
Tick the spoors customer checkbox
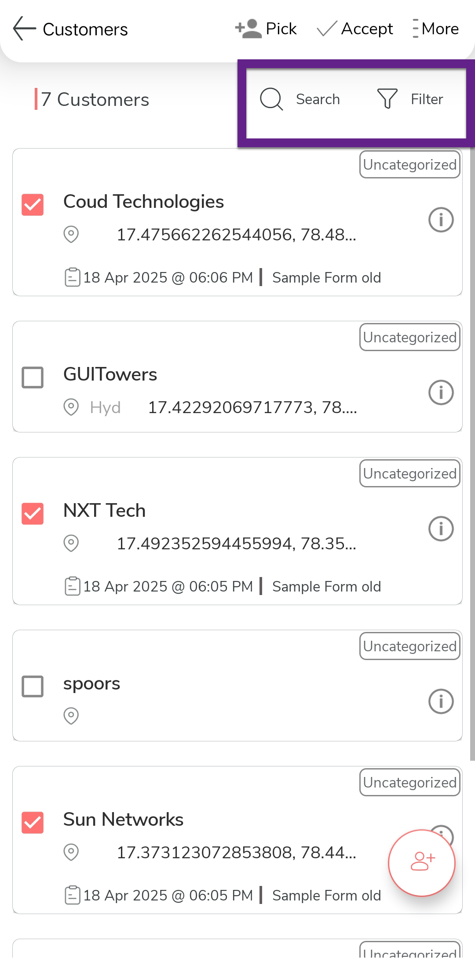33,686
